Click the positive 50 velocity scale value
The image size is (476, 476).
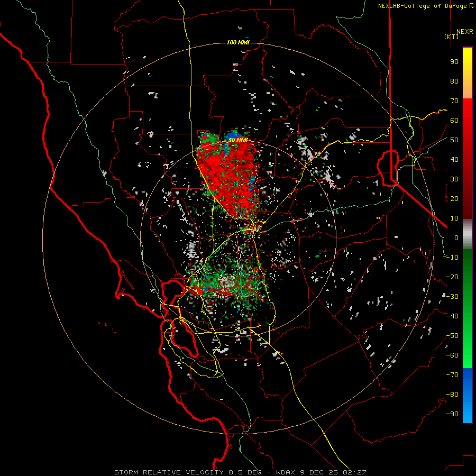[454, 140]
